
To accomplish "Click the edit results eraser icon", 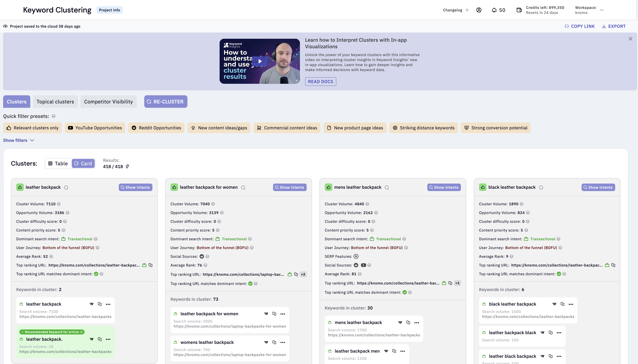I will pyautogui.click(x=127, y=167).
